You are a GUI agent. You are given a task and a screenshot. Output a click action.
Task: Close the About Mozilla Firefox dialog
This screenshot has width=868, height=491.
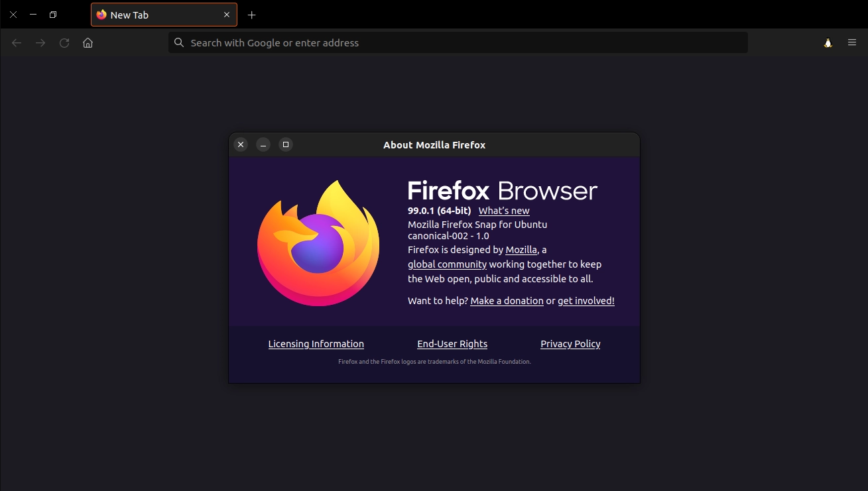coord(241,144)
